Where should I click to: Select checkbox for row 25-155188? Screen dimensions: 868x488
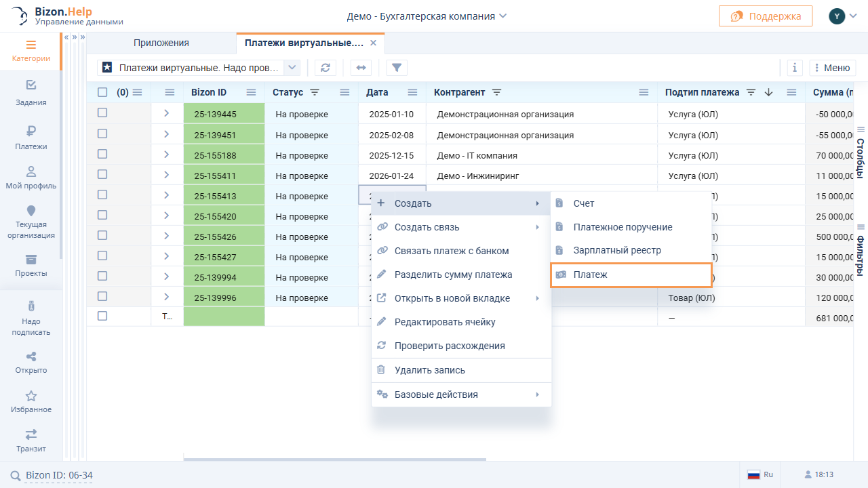(102, 155)
